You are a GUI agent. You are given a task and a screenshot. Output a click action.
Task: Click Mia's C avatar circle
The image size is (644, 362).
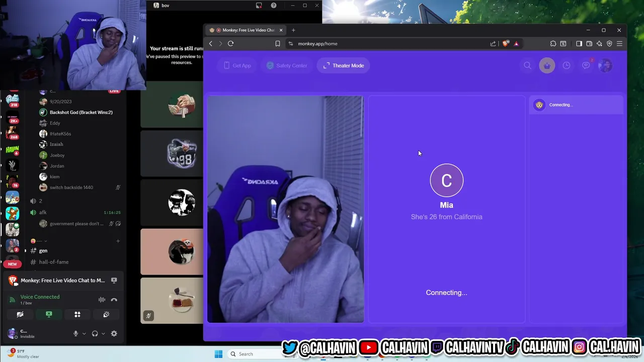point(447,180)
